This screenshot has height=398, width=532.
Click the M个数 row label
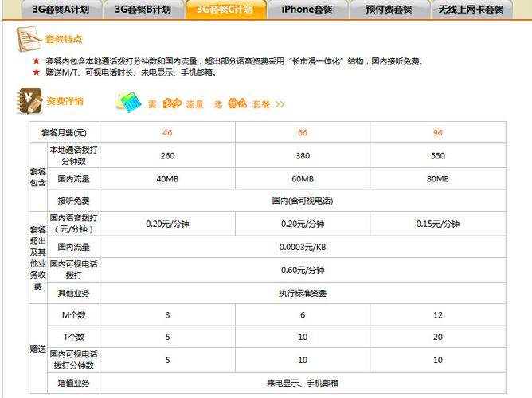point(73,315)
